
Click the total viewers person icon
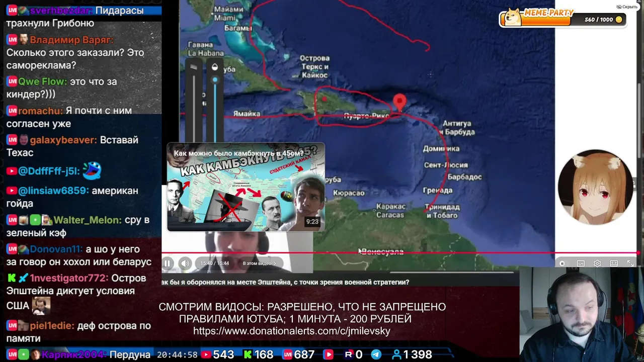[x=396, y=354]
